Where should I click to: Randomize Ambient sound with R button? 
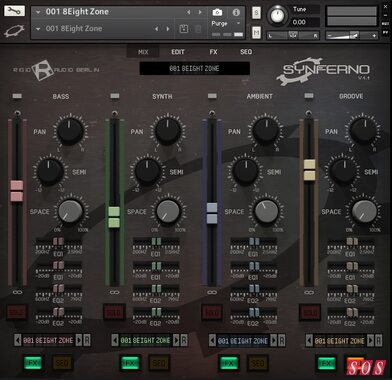[x=282, y=341]
